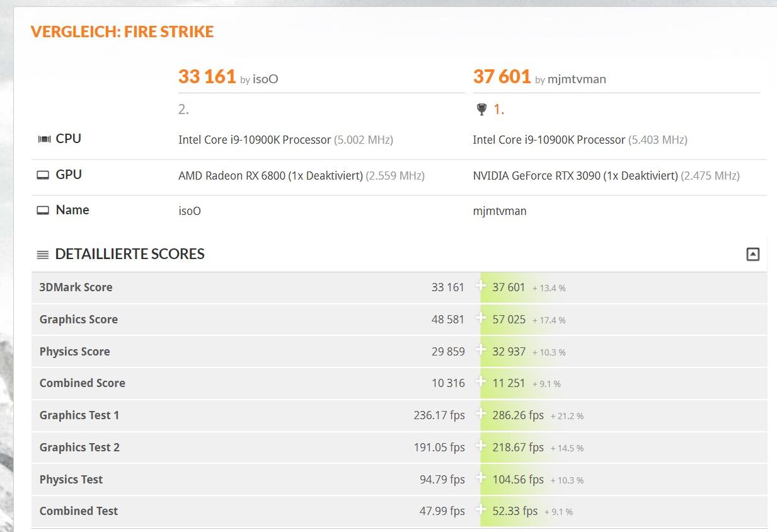This screenshot has height=532, width=777.
Task: Click the Physics Test row label
Action: 71,480
